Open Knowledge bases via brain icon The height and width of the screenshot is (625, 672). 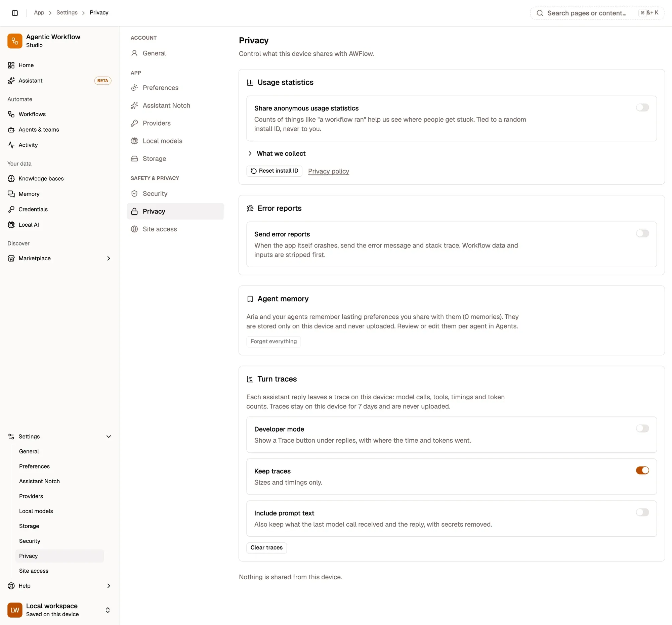click(x=11, y=179)
